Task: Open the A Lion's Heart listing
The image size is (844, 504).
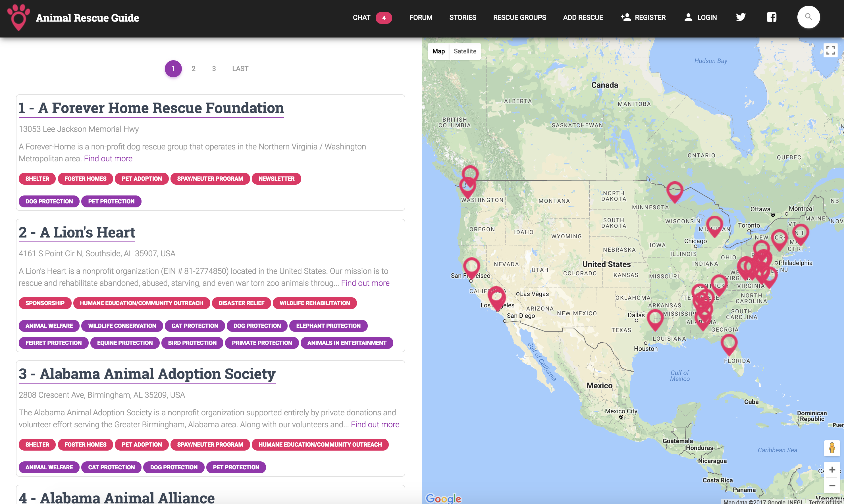Action: [x=76, y=232]
